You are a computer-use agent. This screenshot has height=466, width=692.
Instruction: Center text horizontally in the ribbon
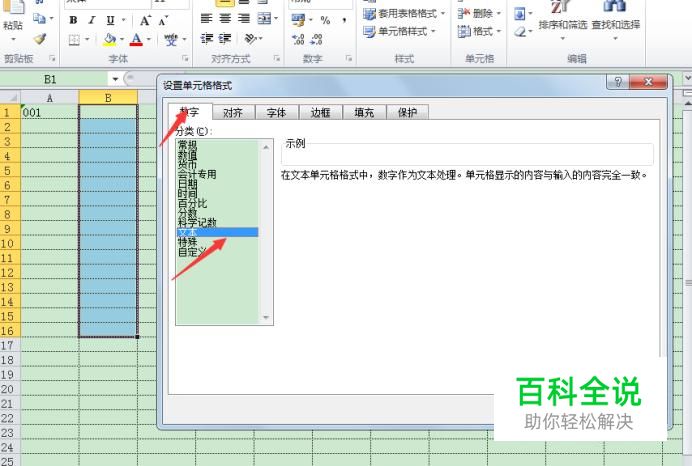pyautogui.click(x=225, y=19)
